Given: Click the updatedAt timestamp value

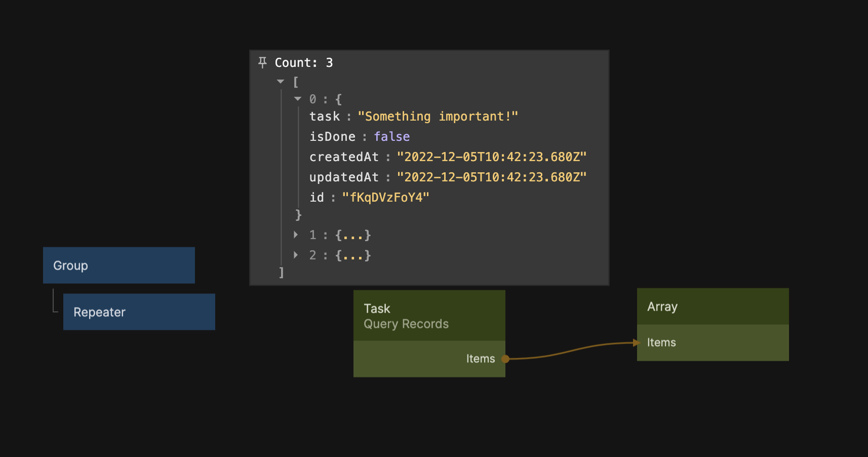Looking at the screenshot, I should (491, 177).
